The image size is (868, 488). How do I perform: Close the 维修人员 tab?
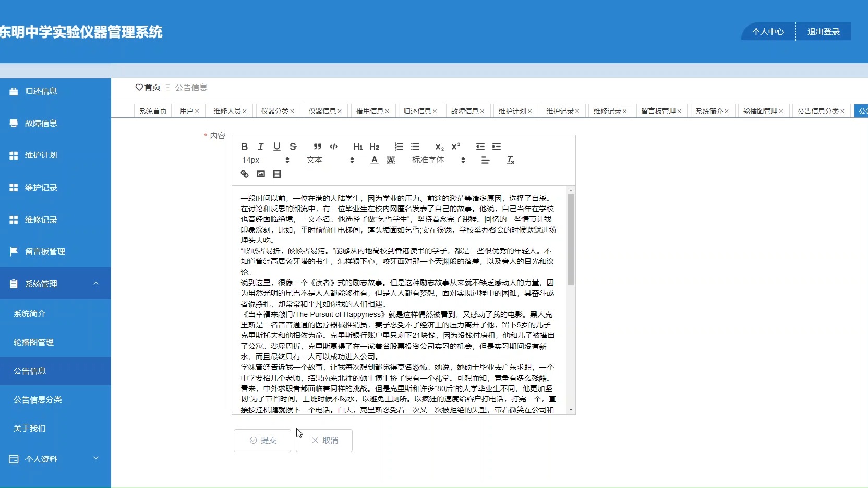245,111
